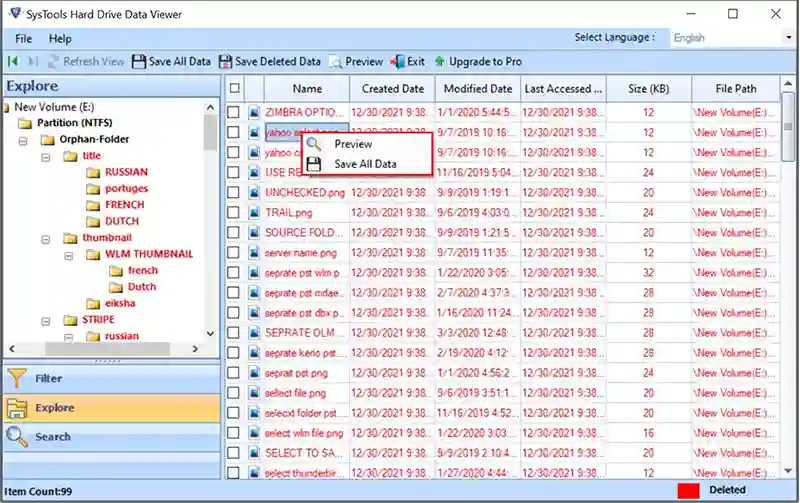Switch to the Search pane

point(112,437)
